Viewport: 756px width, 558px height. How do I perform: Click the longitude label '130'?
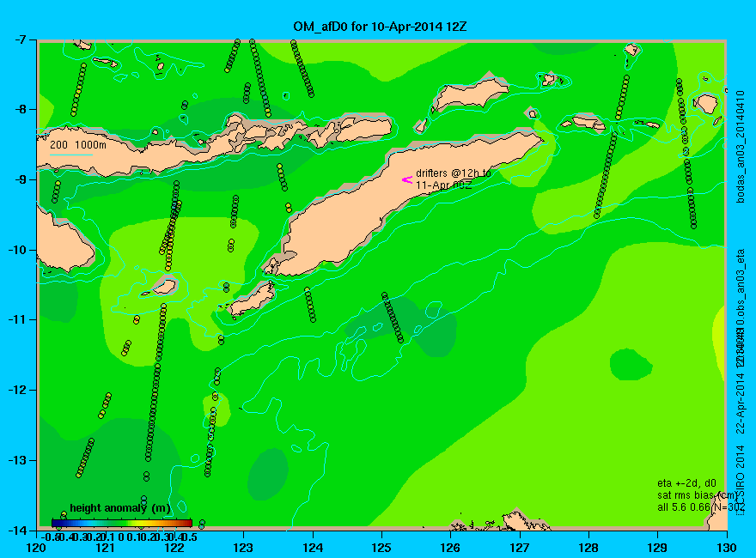(726, 548)
